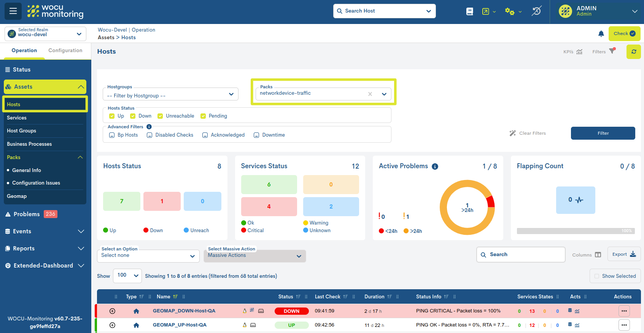Image resolution: width=644 pixels, height=333 pixels.
Task: Enable the Acknowledged advanced filter
Action: tap(205, 135)
